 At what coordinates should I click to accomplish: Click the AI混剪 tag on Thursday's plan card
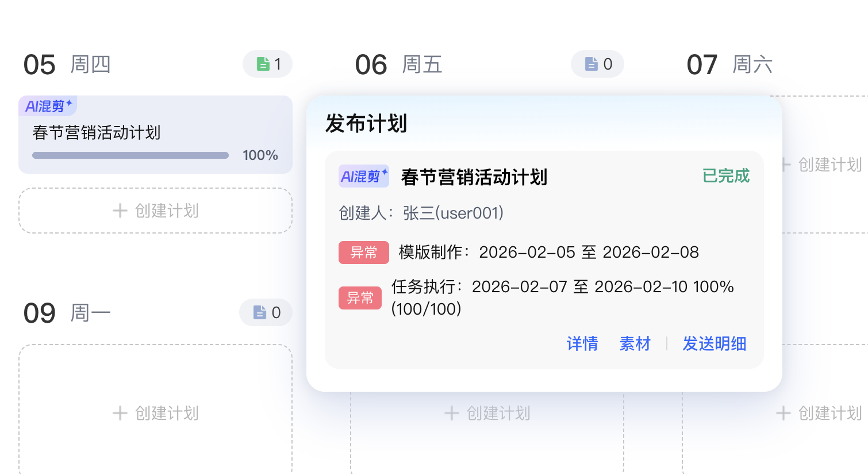(48, 106)
